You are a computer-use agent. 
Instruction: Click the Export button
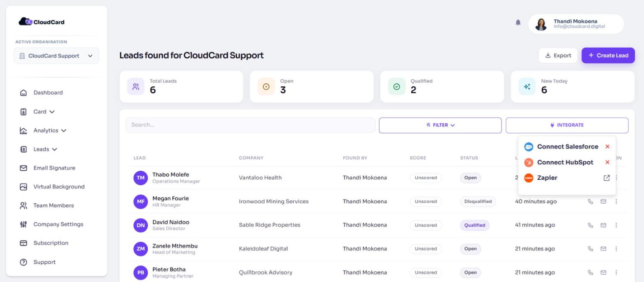tap(558, 55)
